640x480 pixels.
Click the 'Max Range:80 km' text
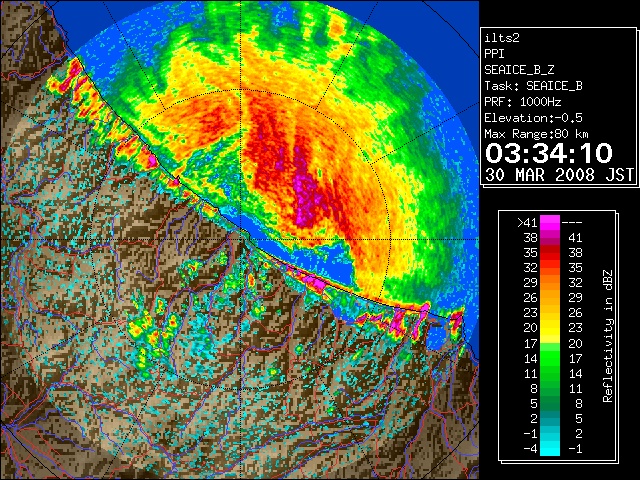[x=536, y=134]
